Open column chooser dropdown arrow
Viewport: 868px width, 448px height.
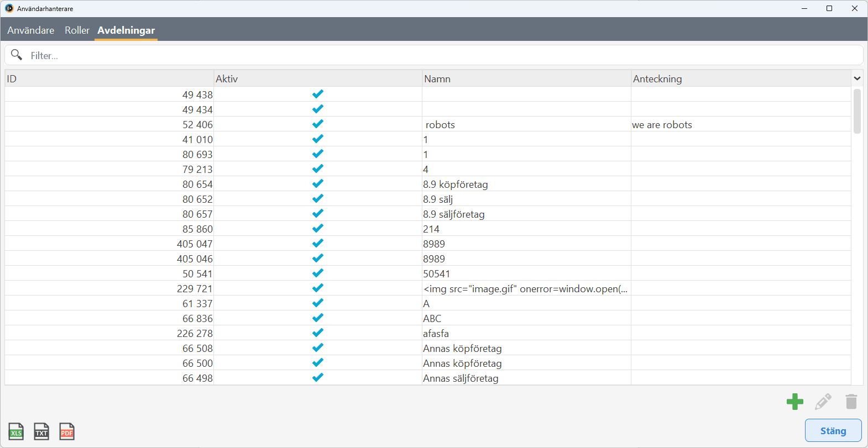[857, 78]
